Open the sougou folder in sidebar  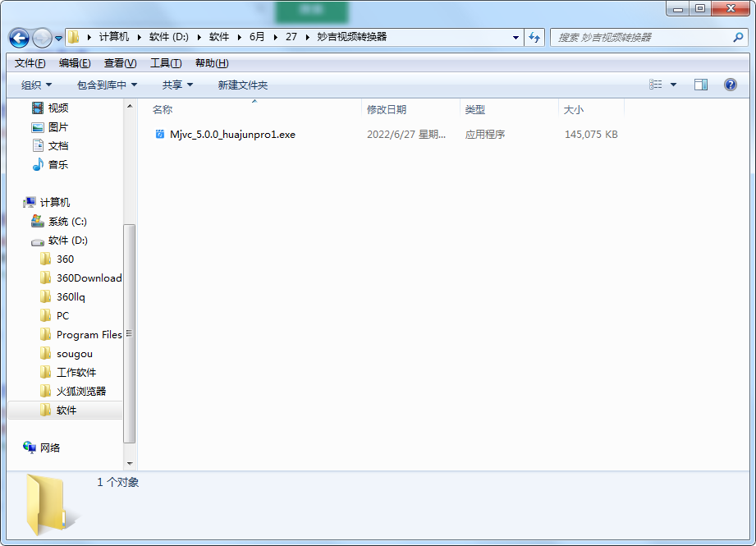point(66,354)
